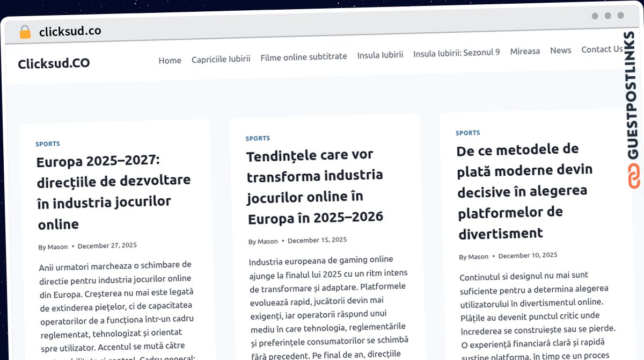644x360 pixels.
Task: Open article Europa 2025–2027 direcțiile de dezvoltare
Action: [x=114, y=192]
